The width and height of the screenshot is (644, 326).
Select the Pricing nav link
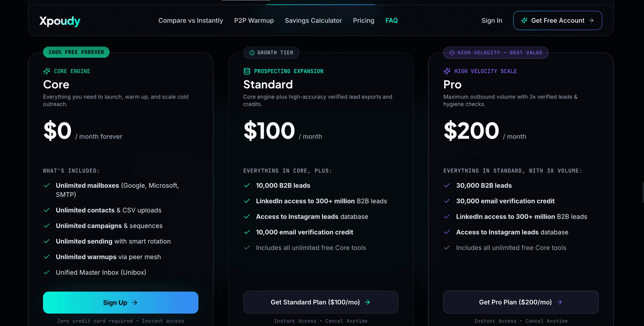pos(364,20)
